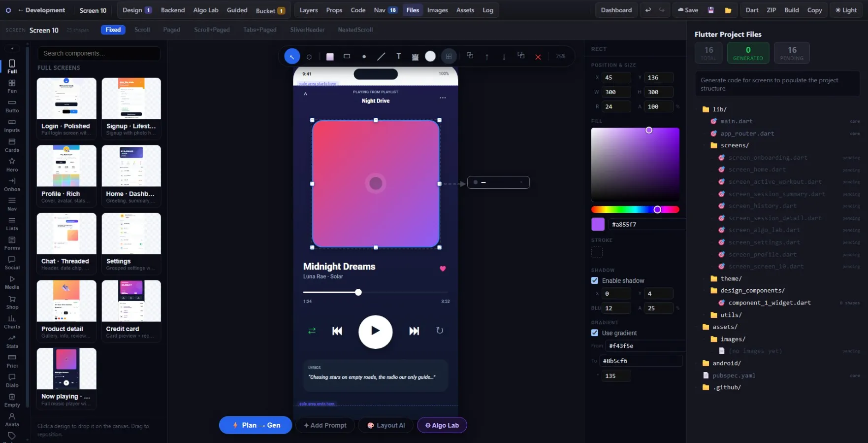Click the cloud Save button
Viewport: 868px width, 443px height.
[687, 10]
